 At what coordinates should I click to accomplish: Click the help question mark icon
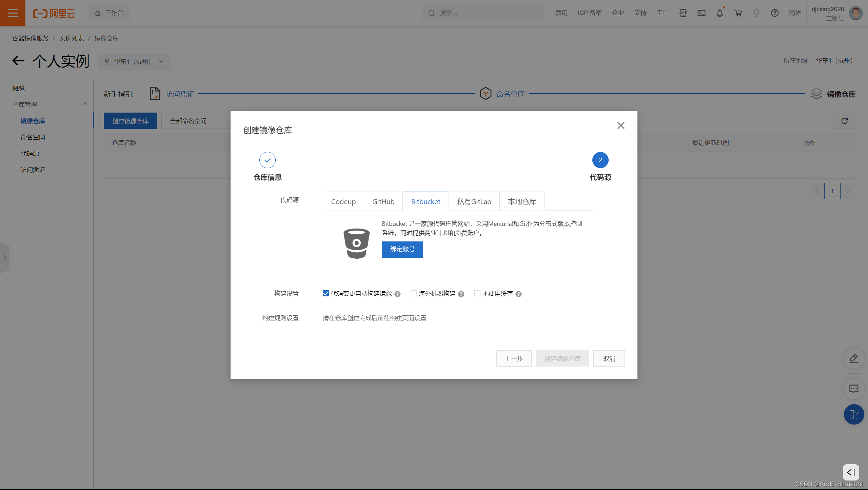774,13
